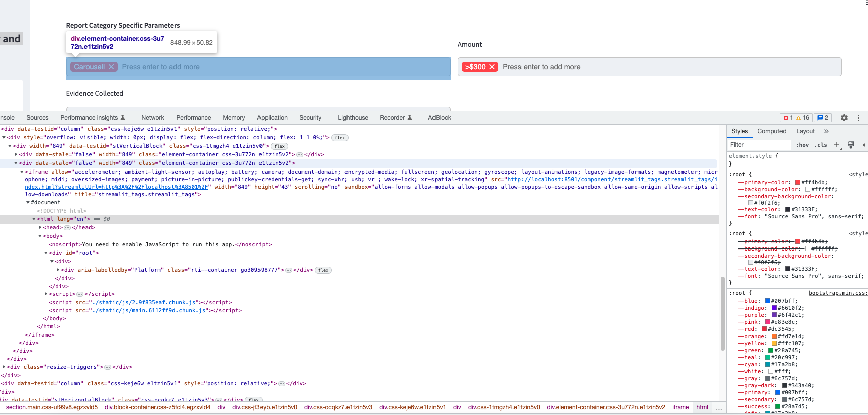868x415 pixels.
Task: Toggle the .cls element classes panel
Action: coord(821,145)
